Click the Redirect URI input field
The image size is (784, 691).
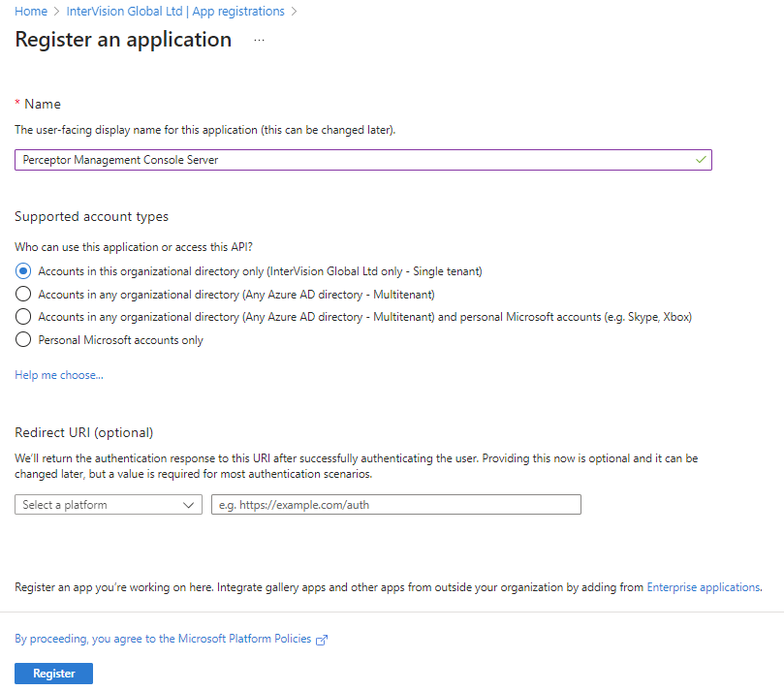396,505
